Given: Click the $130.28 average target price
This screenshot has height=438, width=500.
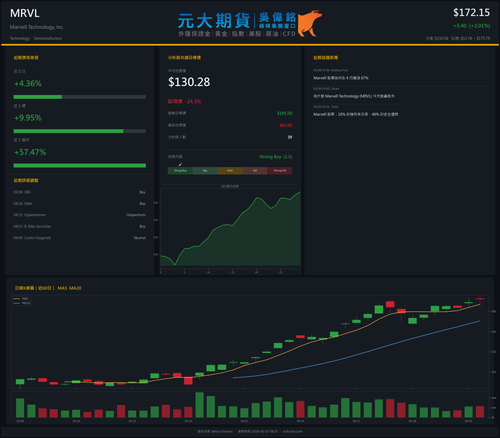Looking at the screenshot, I should 189,82.
